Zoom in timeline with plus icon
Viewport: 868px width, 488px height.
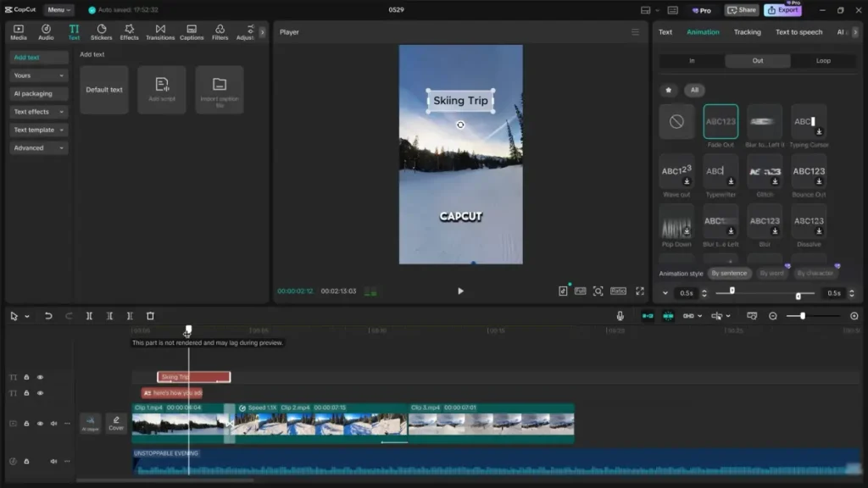coord(854,316)
